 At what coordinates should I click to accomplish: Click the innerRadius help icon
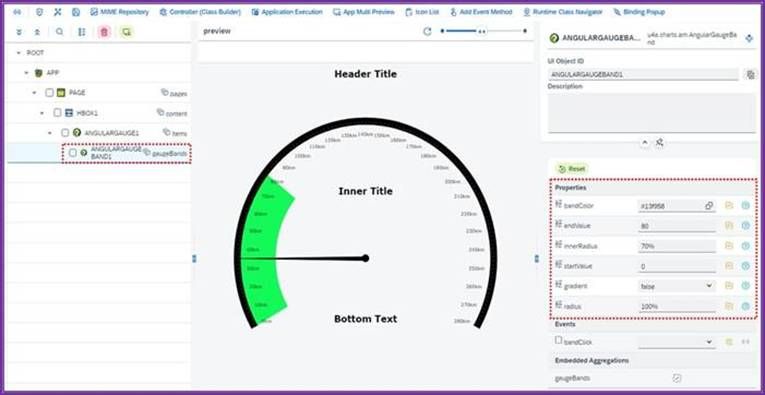(745, 246)
